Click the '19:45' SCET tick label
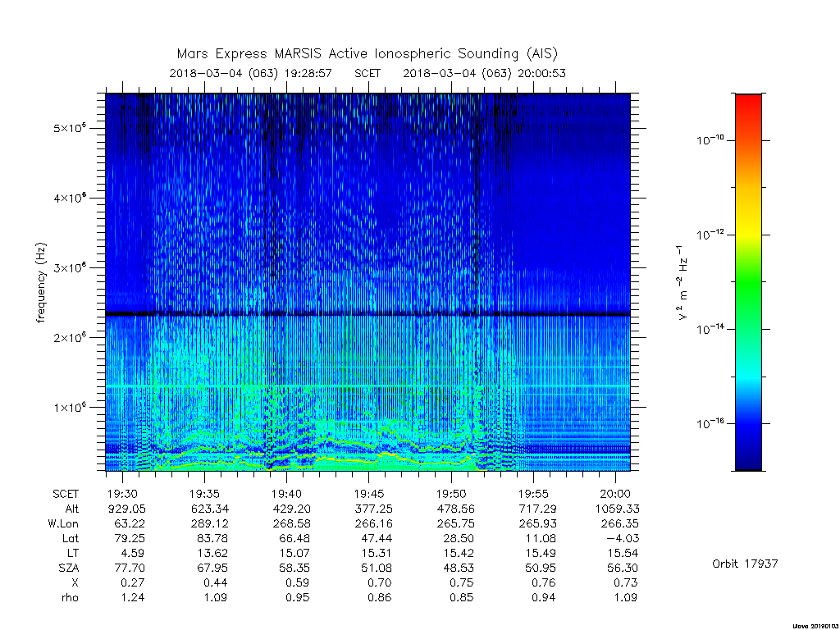840x630 pixels. (368, 494)
